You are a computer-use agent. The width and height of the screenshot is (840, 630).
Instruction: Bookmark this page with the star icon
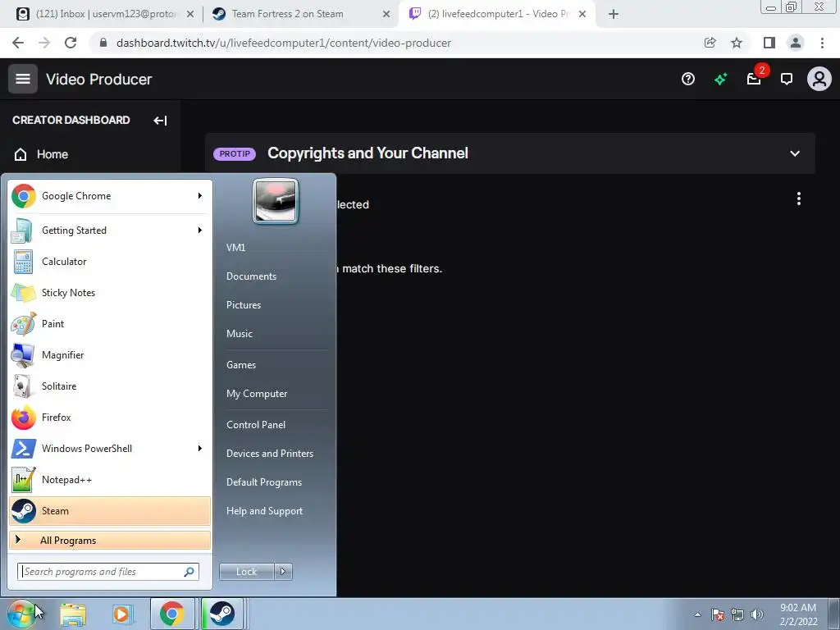click(737, 43)
